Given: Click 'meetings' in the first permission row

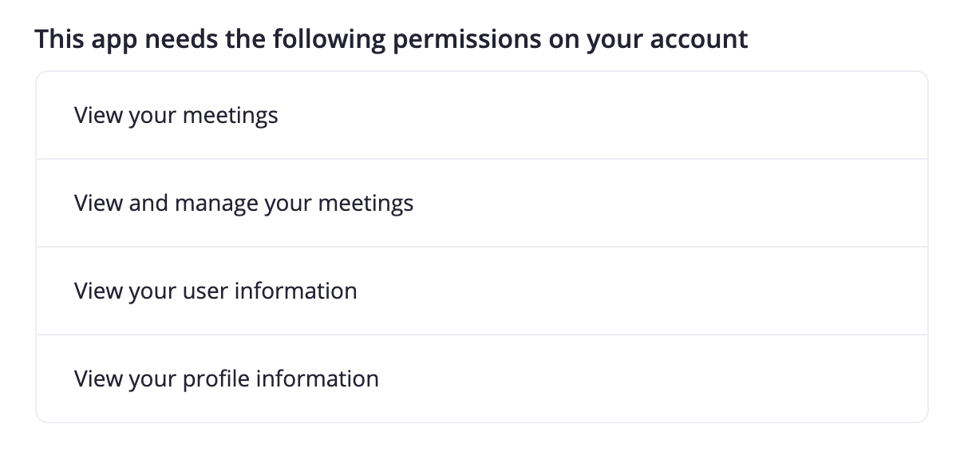Looking at the screenshot, I should (231, 116).
